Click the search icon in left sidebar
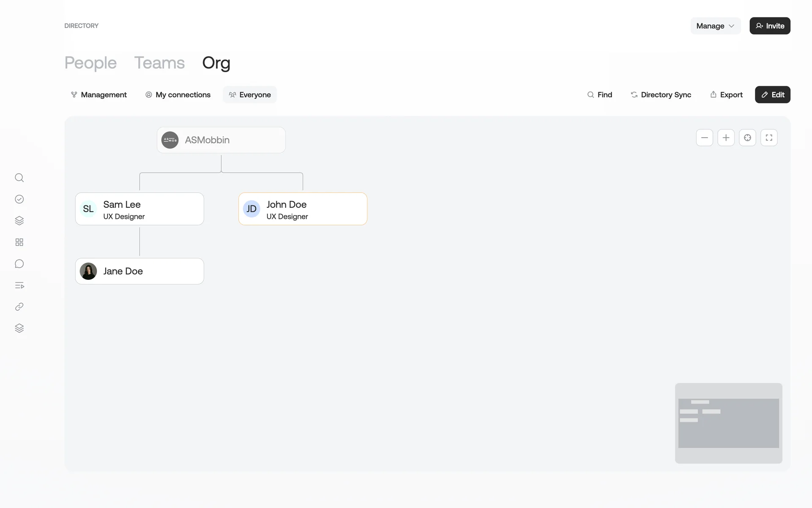812x508 pixels. 19,178
